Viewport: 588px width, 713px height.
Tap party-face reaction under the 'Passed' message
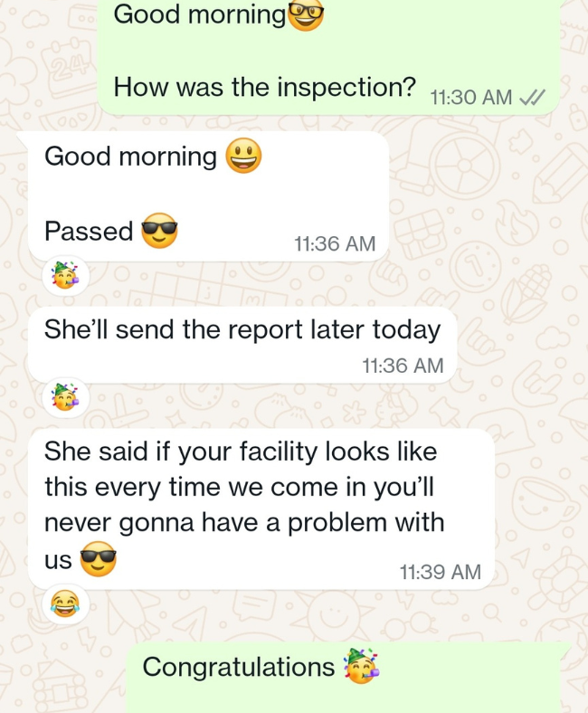click(x=65, y=276)
